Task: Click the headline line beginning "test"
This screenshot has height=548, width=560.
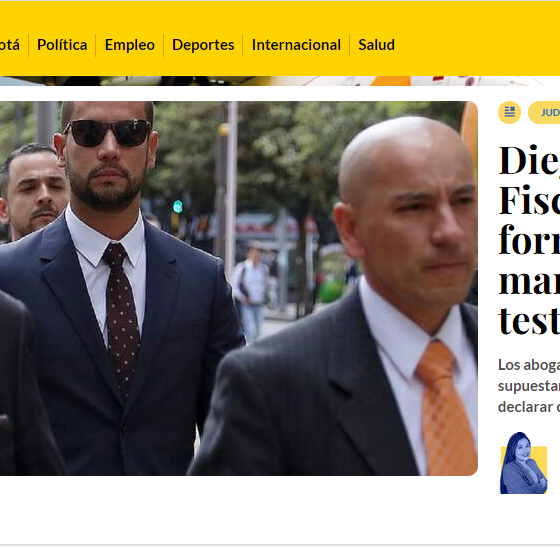Action: point(529,320)
